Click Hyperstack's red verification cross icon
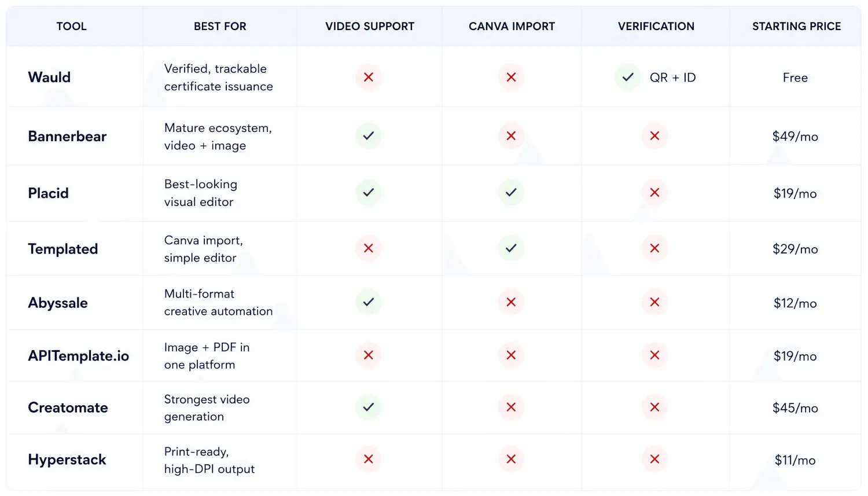 click(654, 459)
